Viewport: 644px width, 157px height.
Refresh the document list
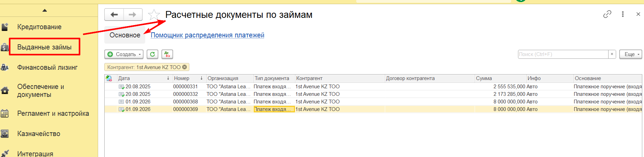152,54
